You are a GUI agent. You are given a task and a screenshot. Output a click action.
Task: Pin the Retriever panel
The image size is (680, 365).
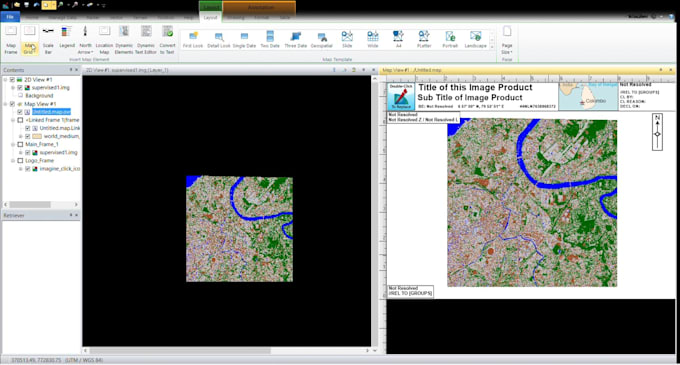point(71,215)
